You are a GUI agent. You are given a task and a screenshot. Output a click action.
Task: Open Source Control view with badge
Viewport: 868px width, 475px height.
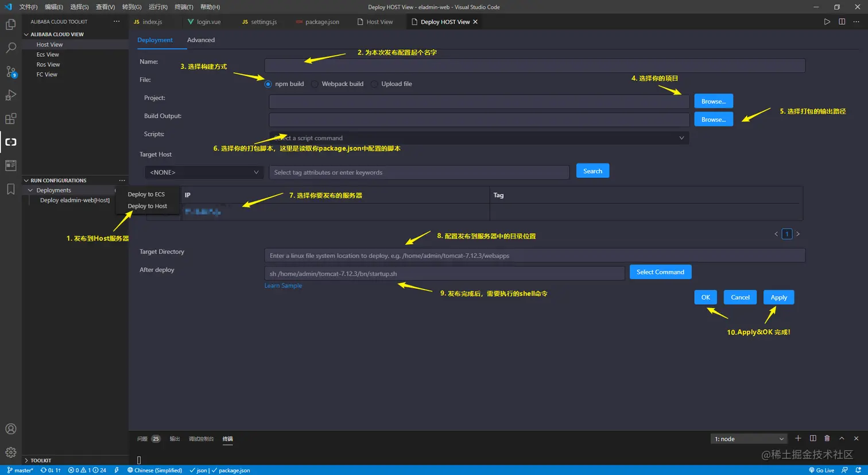(10, 72)
